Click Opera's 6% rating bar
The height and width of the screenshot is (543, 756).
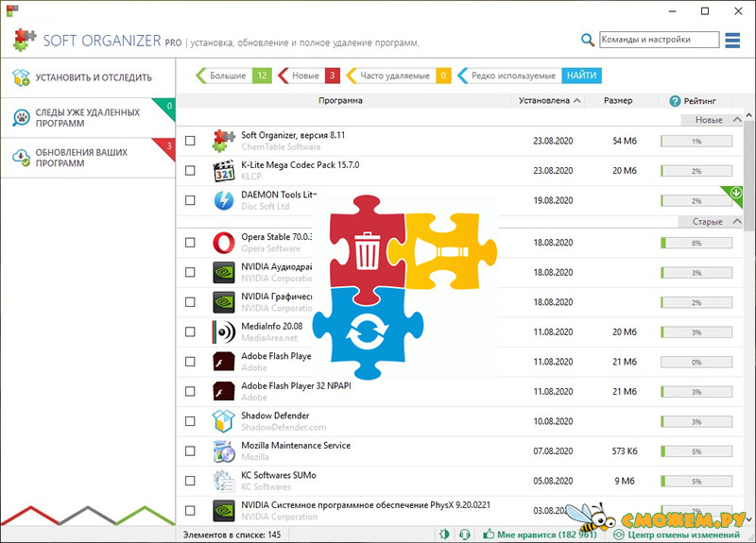point(696,243)
